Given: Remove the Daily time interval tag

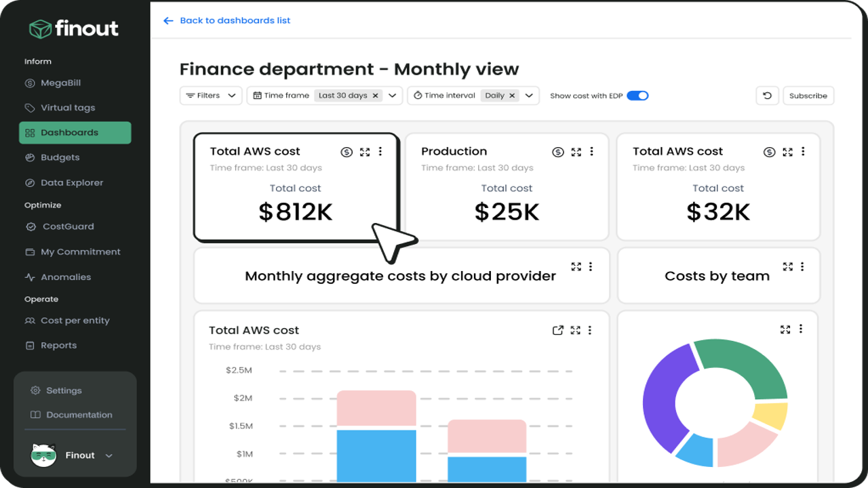Looking at the screenshot, I should [x=512, y=96].
